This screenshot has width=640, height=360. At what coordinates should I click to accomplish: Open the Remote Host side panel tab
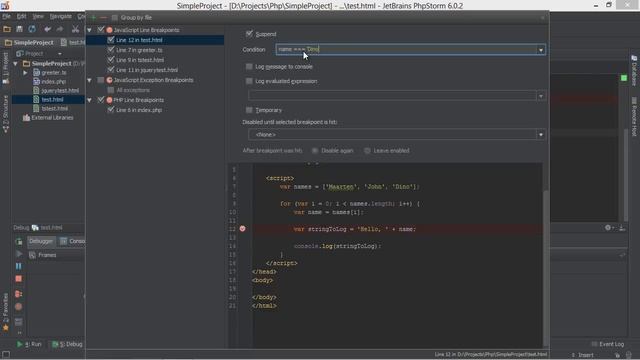tap(634, 117)
